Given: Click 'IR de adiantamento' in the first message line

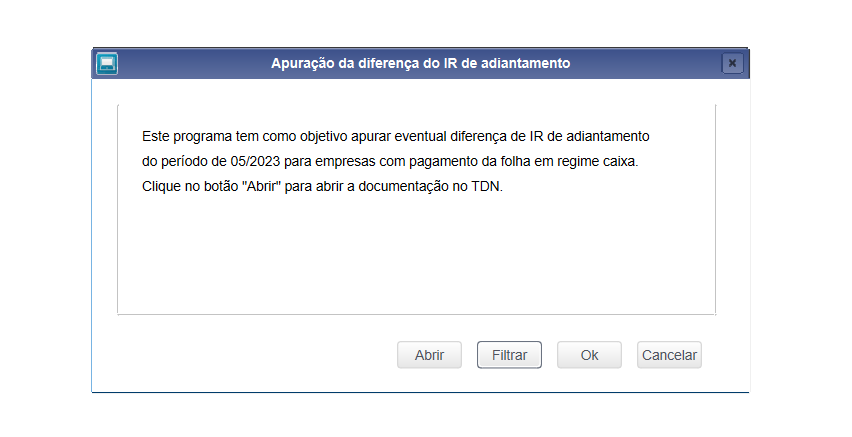Looking at the screenshot, I should click(590, 136).
